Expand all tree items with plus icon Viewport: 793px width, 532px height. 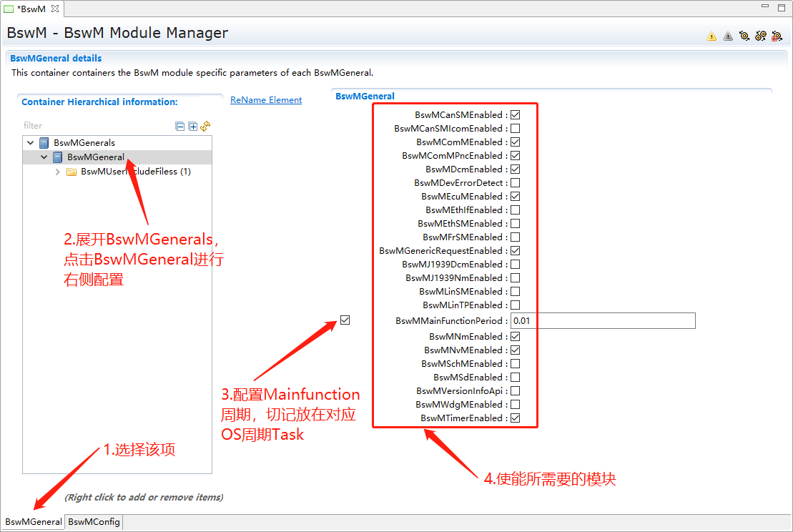tap(192, 127)
